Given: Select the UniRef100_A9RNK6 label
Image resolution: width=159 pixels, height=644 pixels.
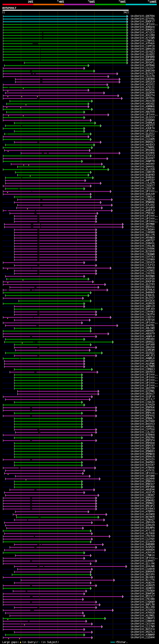Looking at the screenshot, I should tap(143, 107).
